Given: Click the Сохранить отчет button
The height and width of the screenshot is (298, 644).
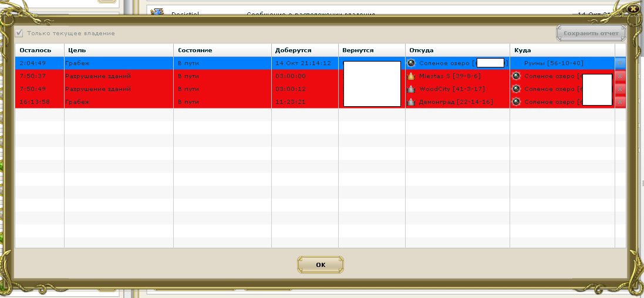Looking at the screenshot, I should (x=591, y=33).
